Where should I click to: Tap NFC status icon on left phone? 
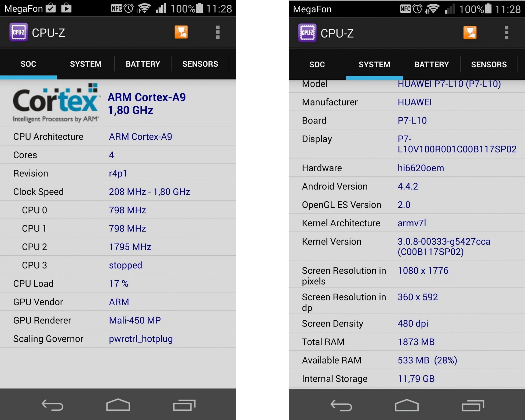click(x=117, y=8)
